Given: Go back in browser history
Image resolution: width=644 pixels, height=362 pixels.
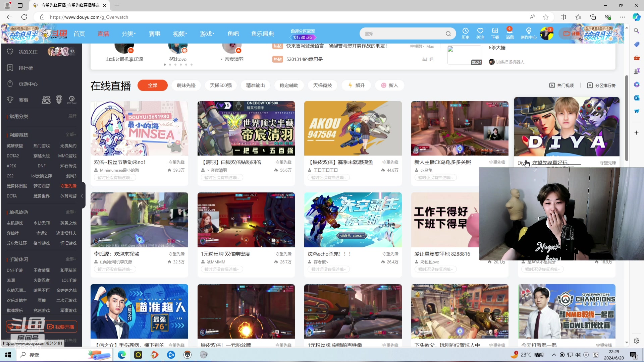Looking at the screenshot, I should 9,17.
